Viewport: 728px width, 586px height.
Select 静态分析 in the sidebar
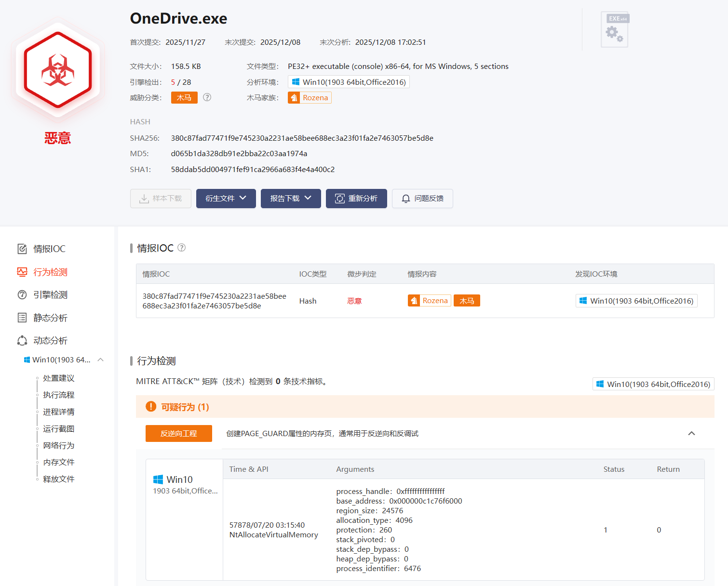(50, 318)
